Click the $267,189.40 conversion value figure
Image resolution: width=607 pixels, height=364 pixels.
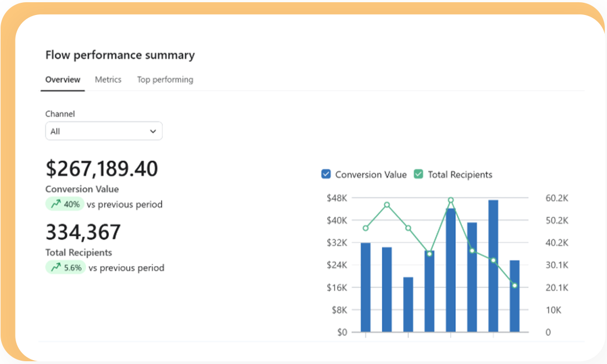pyautogui.click(x=102, y=168)
